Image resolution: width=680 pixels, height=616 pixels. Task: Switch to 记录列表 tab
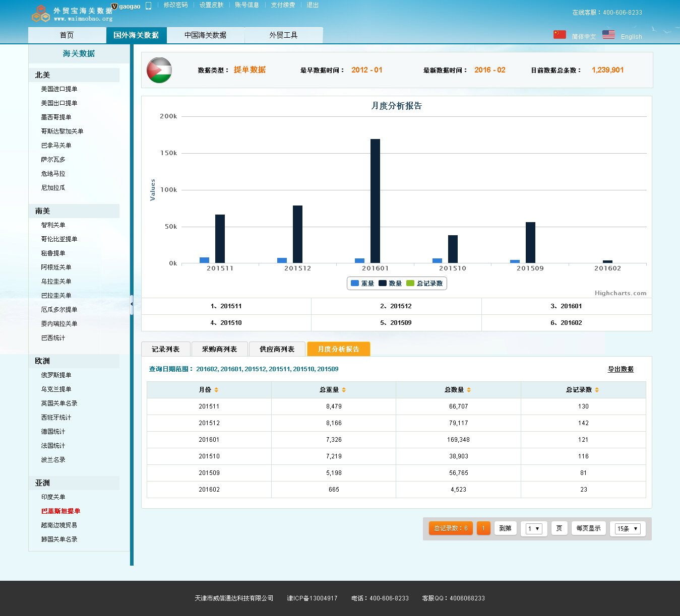point(165,349)
